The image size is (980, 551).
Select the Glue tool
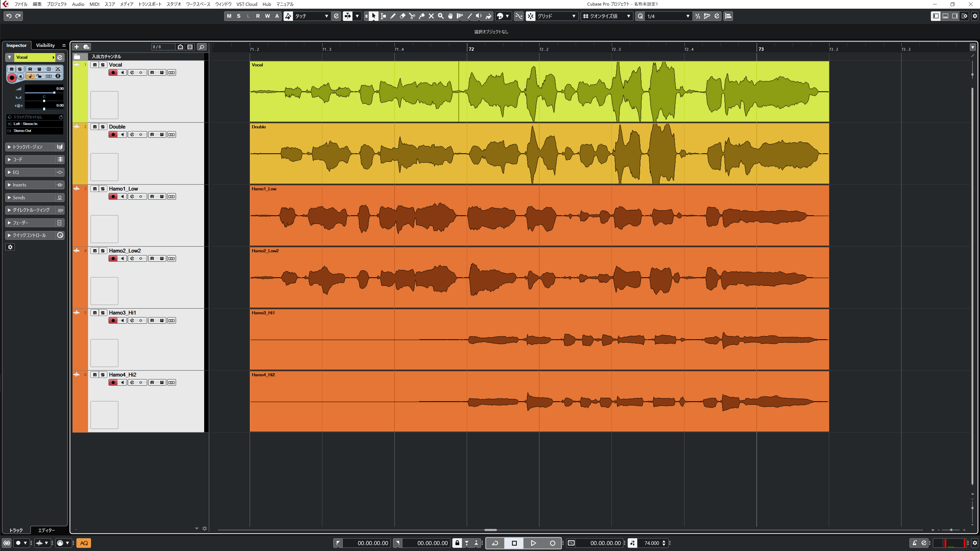pyautogui.click(x=422, y=16)
